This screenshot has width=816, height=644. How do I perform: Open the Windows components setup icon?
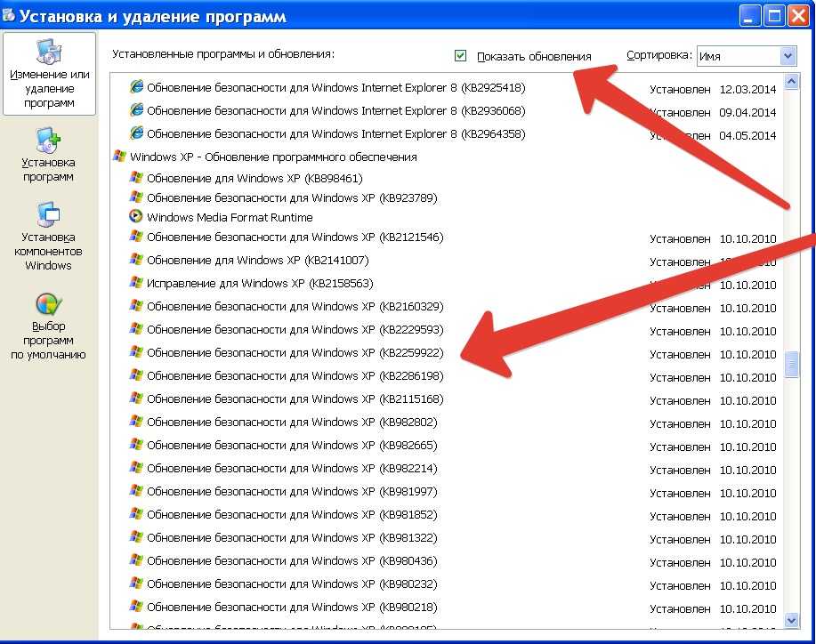pos(48,215)
